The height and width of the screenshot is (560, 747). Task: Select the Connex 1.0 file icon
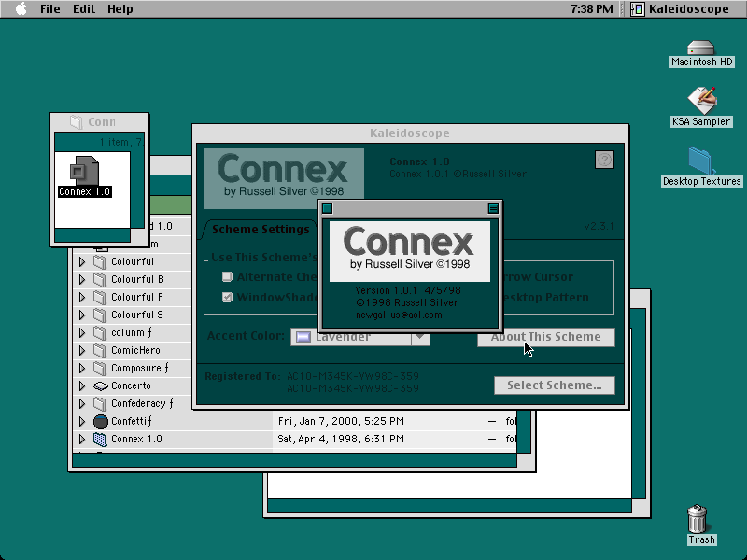tap(84, 171)
